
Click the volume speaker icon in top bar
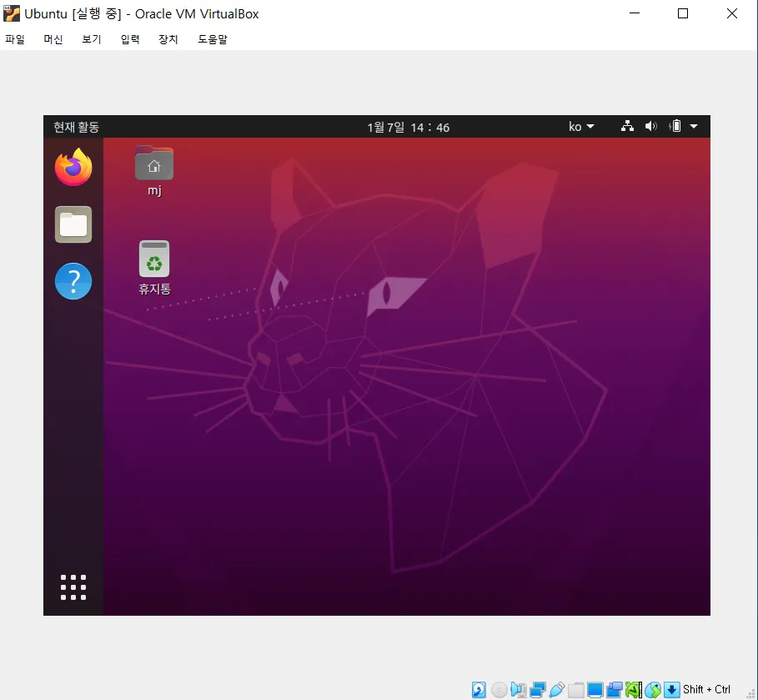click(x=650, y=126)
